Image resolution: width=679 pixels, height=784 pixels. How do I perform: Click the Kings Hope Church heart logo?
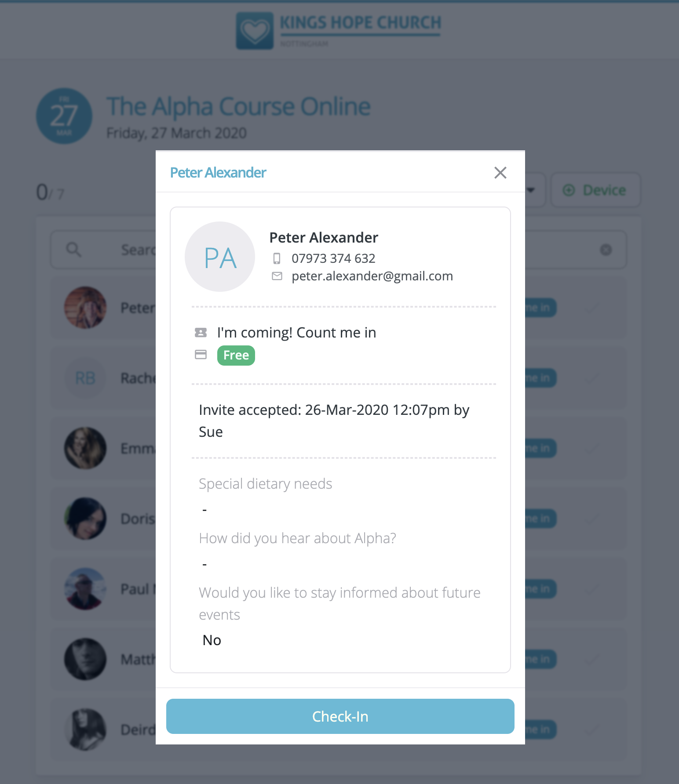pos(255,31)
